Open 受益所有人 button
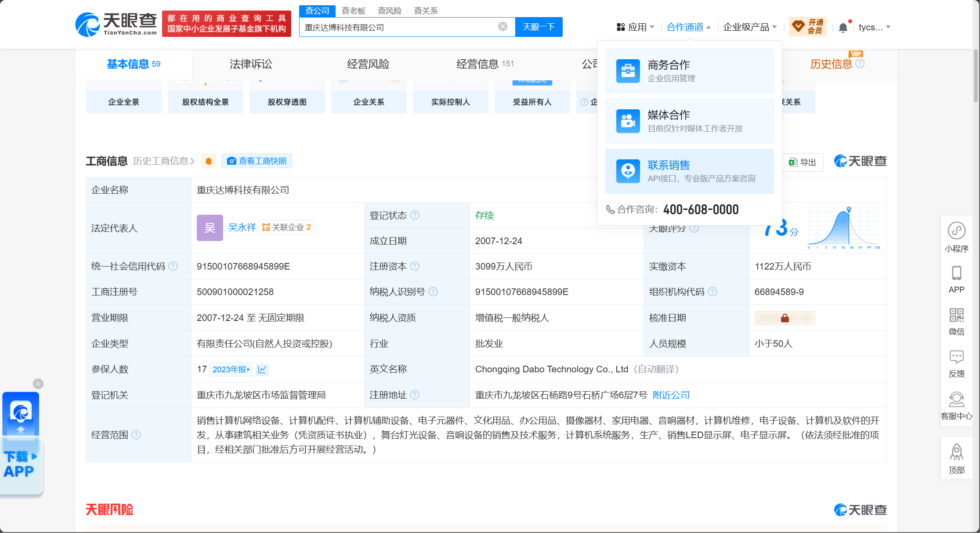 pos(532,102)
